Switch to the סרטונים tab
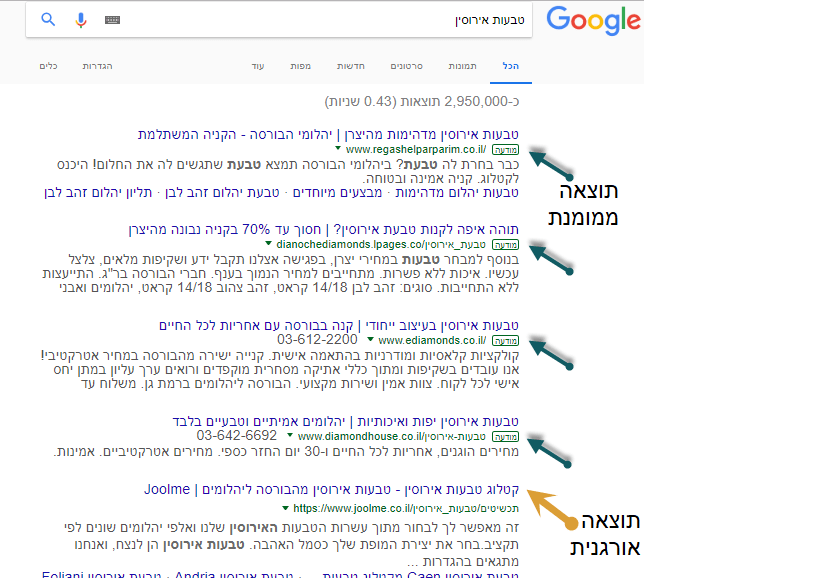Image resolution: width=819 pixels, height=578 pixels. (406, 66)
